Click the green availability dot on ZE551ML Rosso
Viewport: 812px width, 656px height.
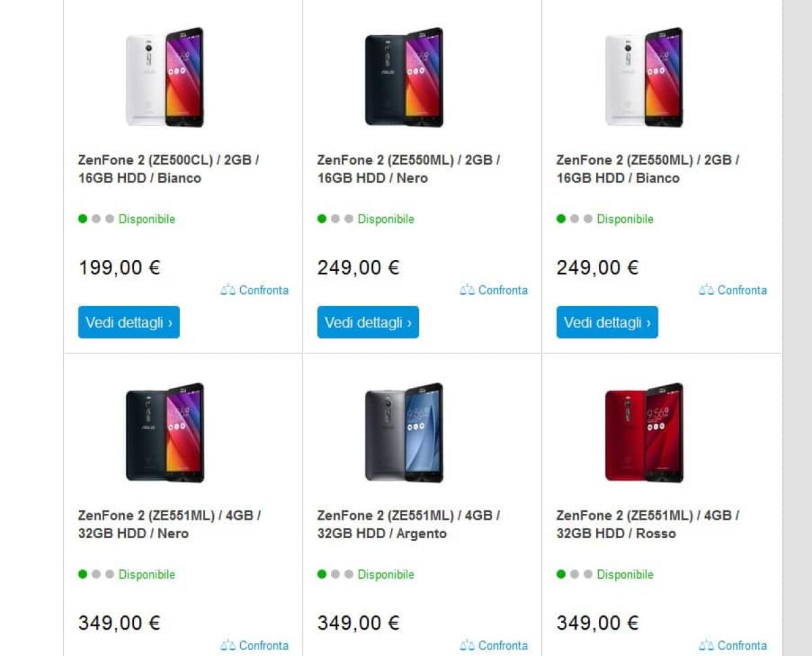[x=562, y=574]
